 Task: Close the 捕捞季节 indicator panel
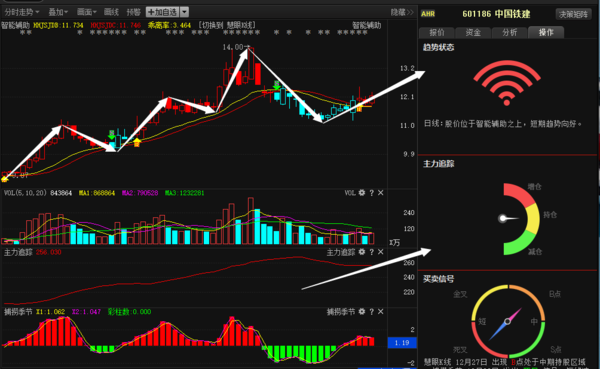[x=381, y=312]
